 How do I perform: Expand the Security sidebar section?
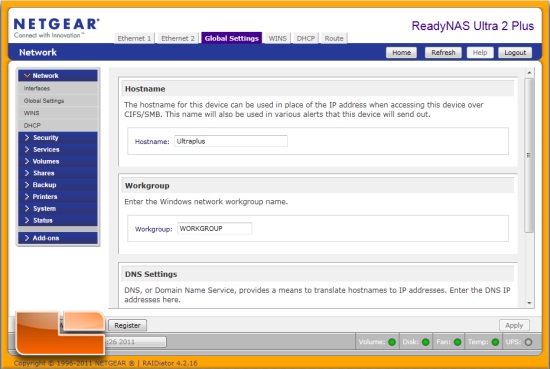(58, 137)
